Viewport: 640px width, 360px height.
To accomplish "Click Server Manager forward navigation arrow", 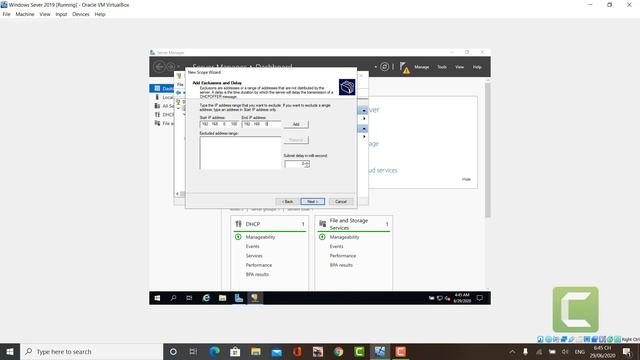I will pos(171,67).
